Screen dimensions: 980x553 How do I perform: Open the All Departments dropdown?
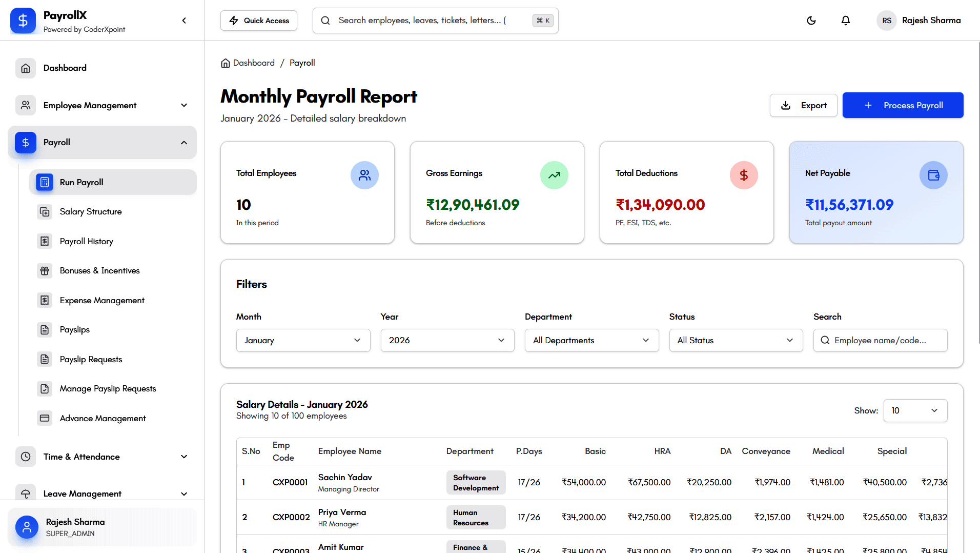591,340
